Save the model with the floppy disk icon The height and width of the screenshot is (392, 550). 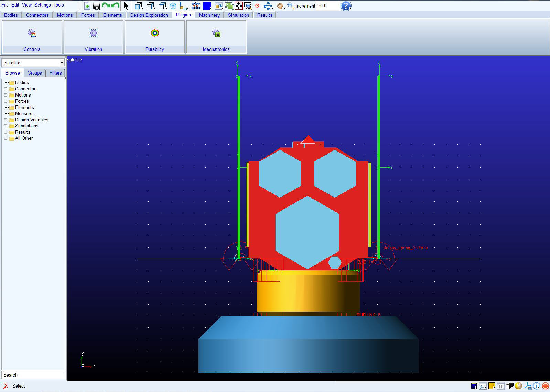pos(97,6)
